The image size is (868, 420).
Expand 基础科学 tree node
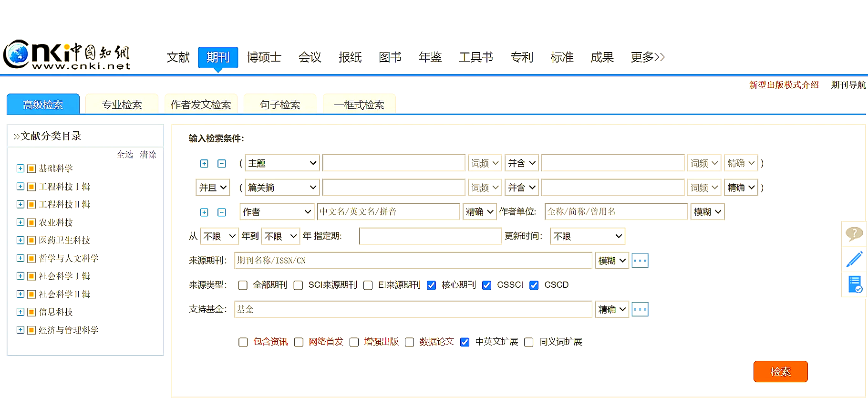(21, 168)
